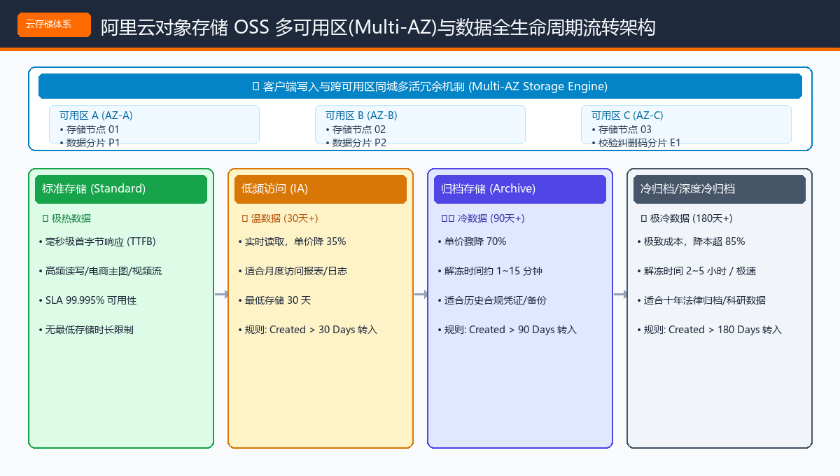This screenshot has height=476, width=840.
Task: Click the gray 冷归档/深度冷归档 header
Action: tap(719, 189)
